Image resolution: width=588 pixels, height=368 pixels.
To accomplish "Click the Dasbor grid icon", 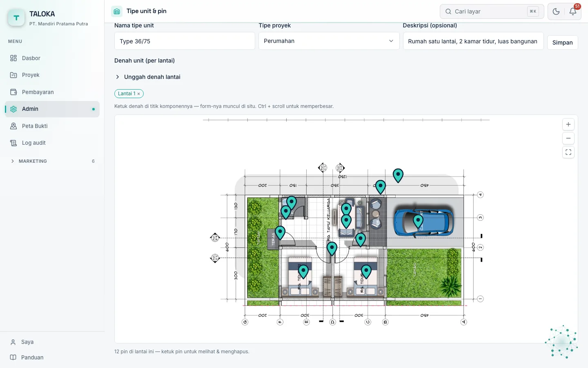I will click(13, 58).
